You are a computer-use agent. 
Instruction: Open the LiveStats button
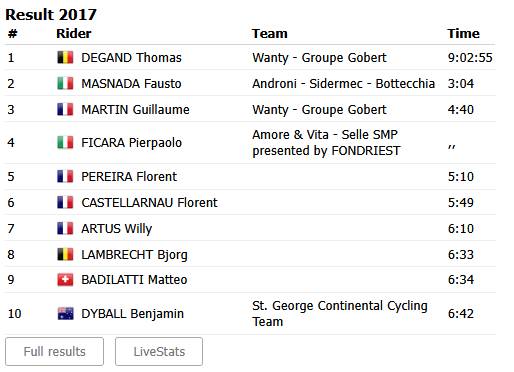click(x=159, y=351)
